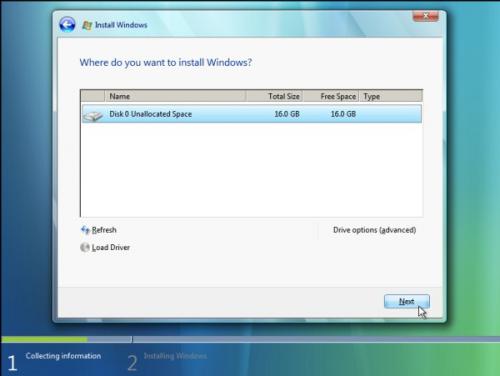This screenshot has height=376, width=500.
Task: Click the Refresh arrows icon
Action: coord(85,230)
